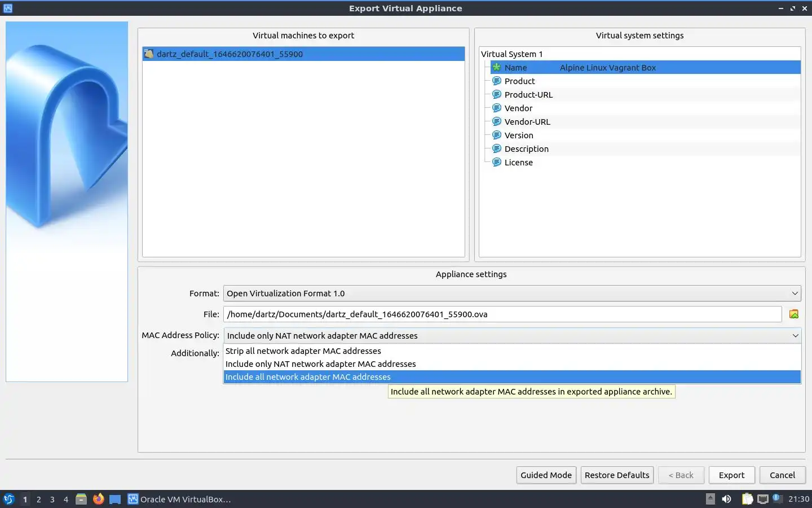Screen dimensions: 812x508
Task: Click the icon next to Description
Action: point(497,148)
